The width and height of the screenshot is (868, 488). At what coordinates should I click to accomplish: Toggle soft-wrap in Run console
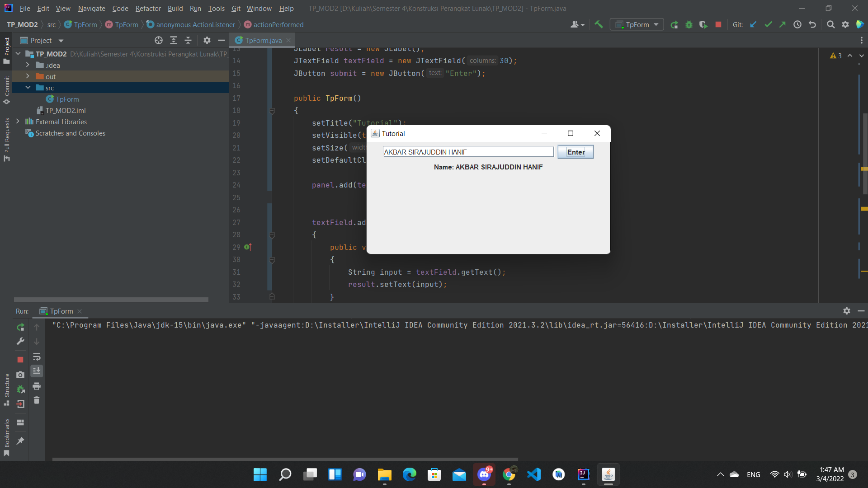coord(37,357)
